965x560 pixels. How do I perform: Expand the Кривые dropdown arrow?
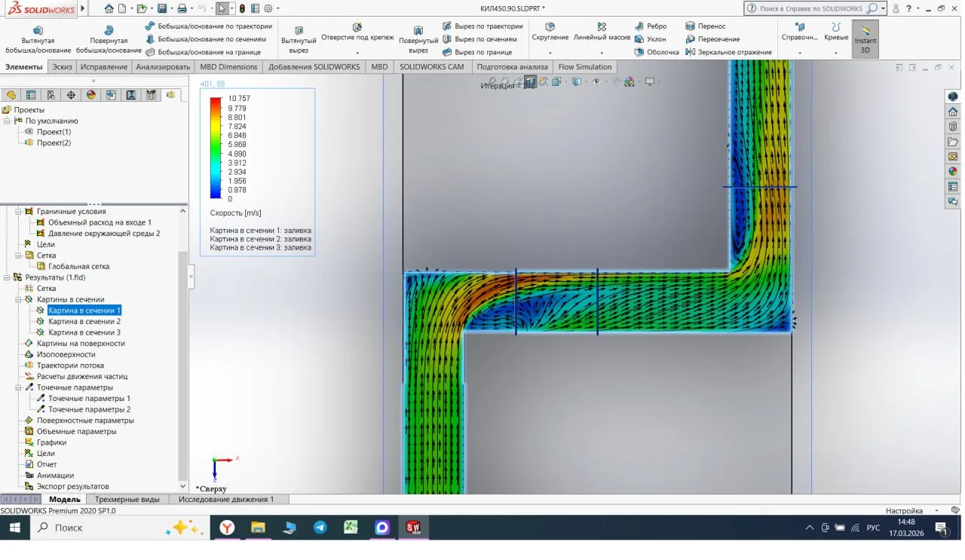click(x=836, y=54)
